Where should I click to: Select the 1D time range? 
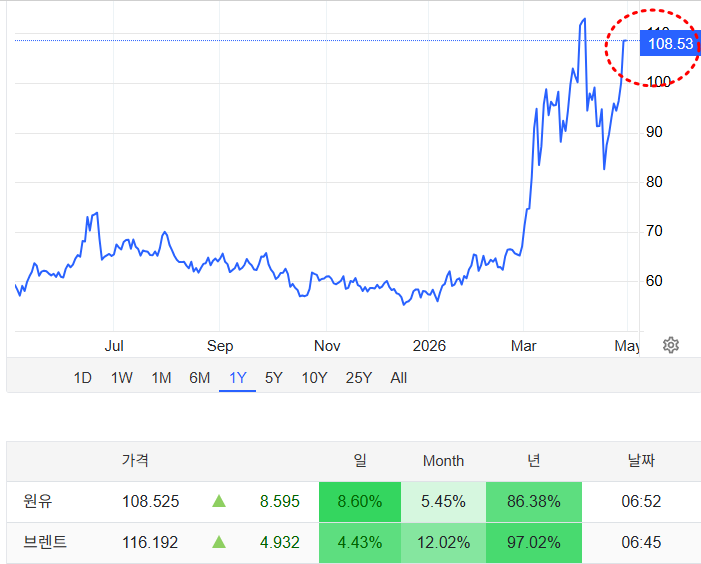pyautogui.click(x=83, y=378)
